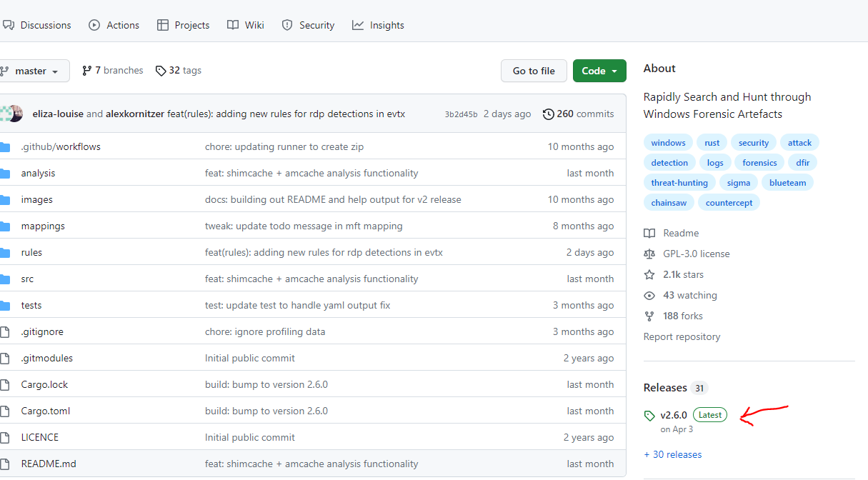Select the chainsaw topic tag

click(x=669, y=203)
